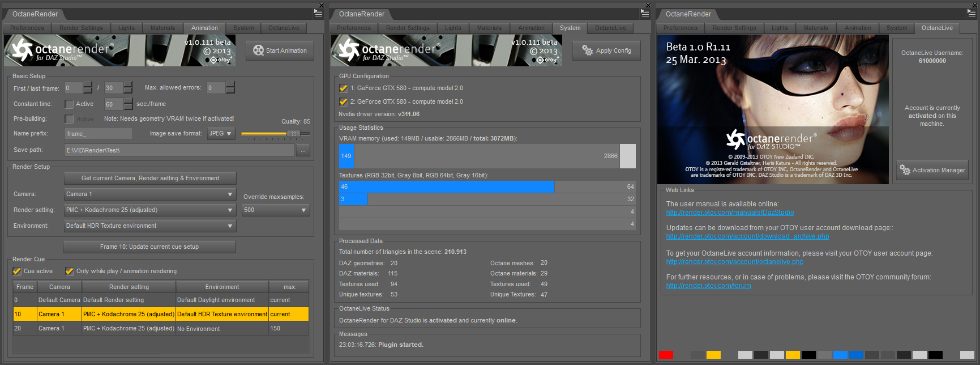Open the DazStudio user manual link
This screenshot has height=365, width=980.
pyautogui.click(x=730, y=213)
